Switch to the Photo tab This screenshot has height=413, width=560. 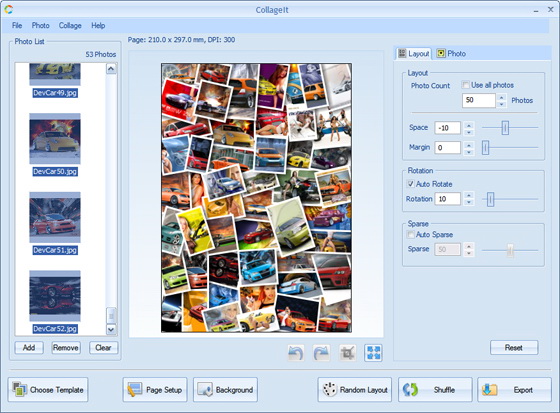pos(451,54)
